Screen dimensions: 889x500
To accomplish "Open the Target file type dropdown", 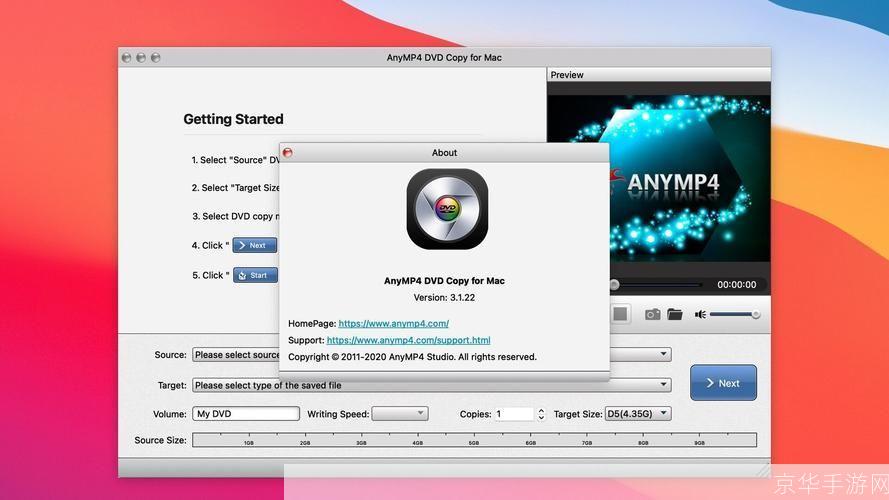I will tap(431, 385).
